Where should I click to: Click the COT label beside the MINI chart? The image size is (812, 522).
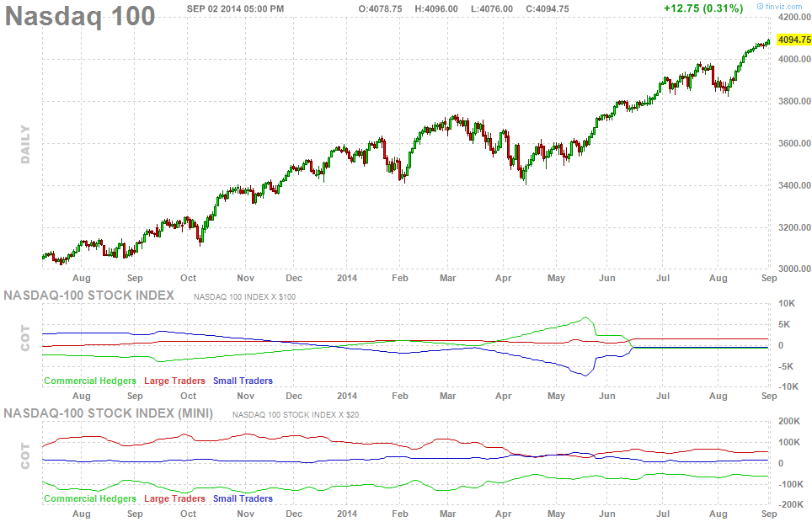click(x=25, y=455)
